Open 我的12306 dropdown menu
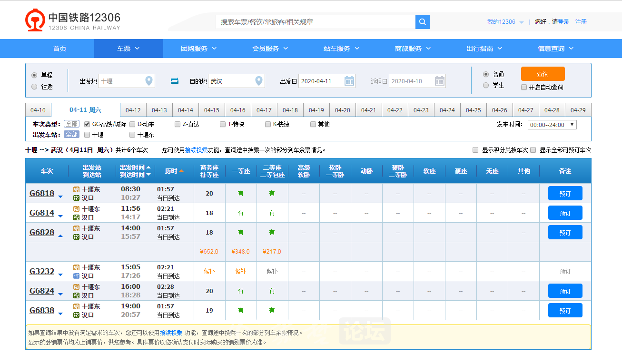This screenshot has height=364, width=622. tap(505, 22)
